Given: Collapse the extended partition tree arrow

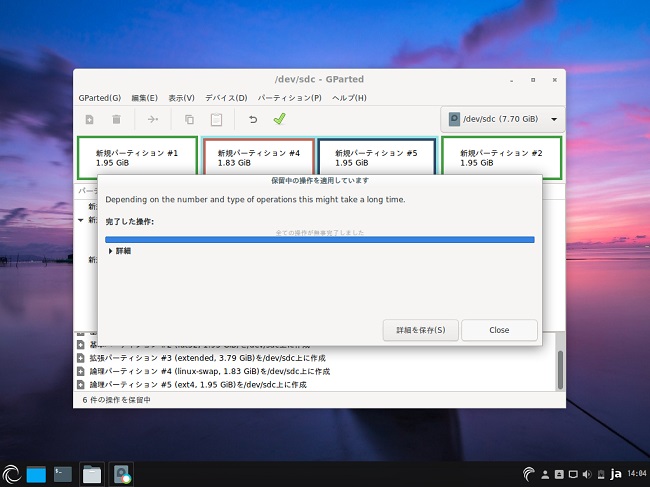Looking at the screenshot, I should tap(81, 220).
